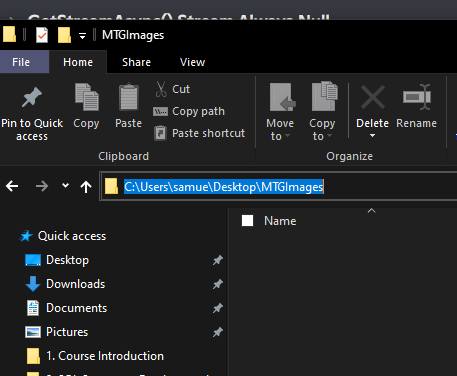This screenshot has height=376, width=457.
Task: Switch to the Share ribbon tab
Action: pos(136,62)
